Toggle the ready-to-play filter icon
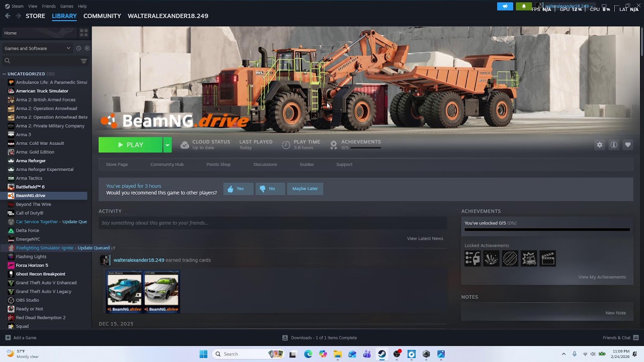 pyautogui.click(x=87, y=48)
